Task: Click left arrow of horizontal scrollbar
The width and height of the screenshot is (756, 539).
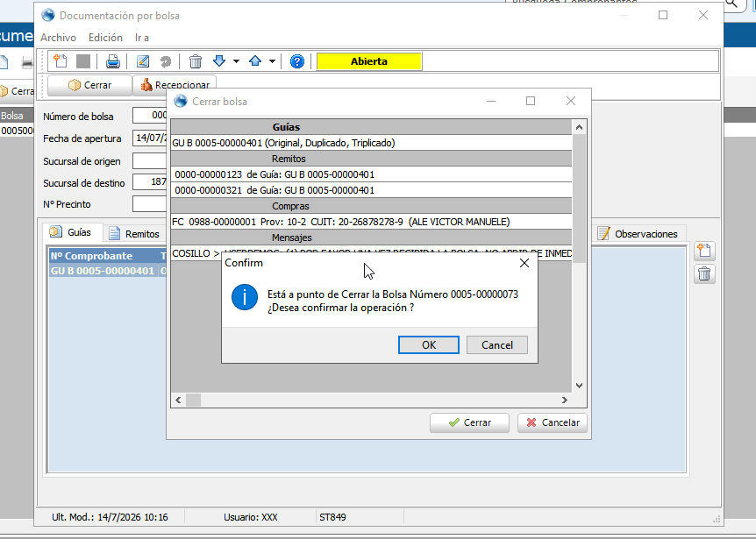Action: point(178,401)
